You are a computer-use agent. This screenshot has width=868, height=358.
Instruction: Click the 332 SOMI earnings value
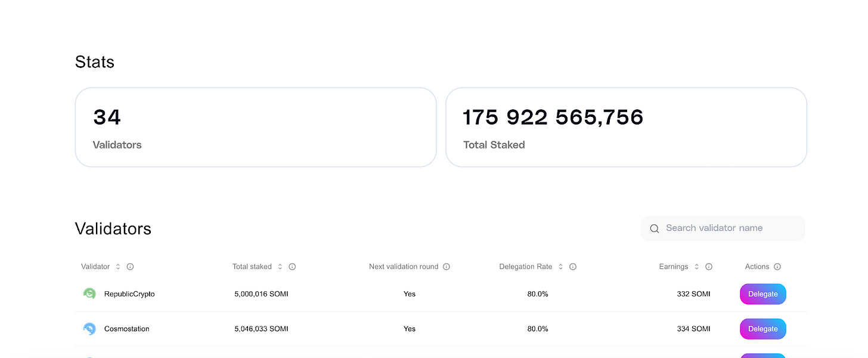[693, 294]
